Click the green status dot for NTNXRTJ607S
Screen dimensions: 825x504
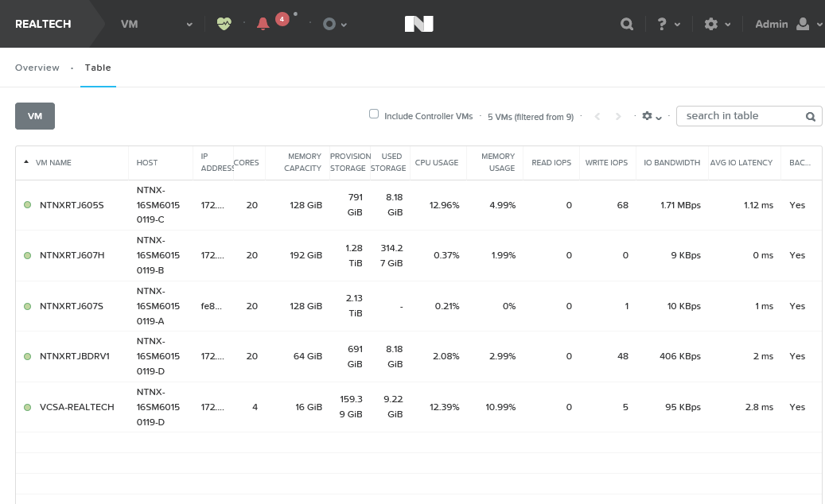[x=27, y=306]
